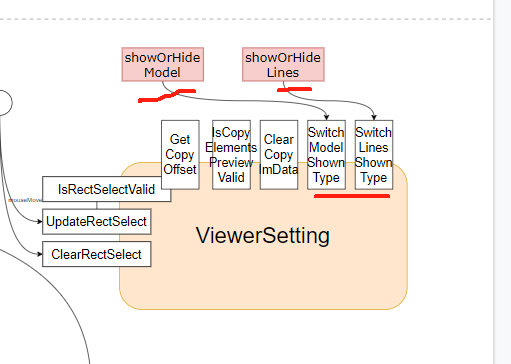
Task: Click the IsRectSelectValid box
Action: point(107,189)
